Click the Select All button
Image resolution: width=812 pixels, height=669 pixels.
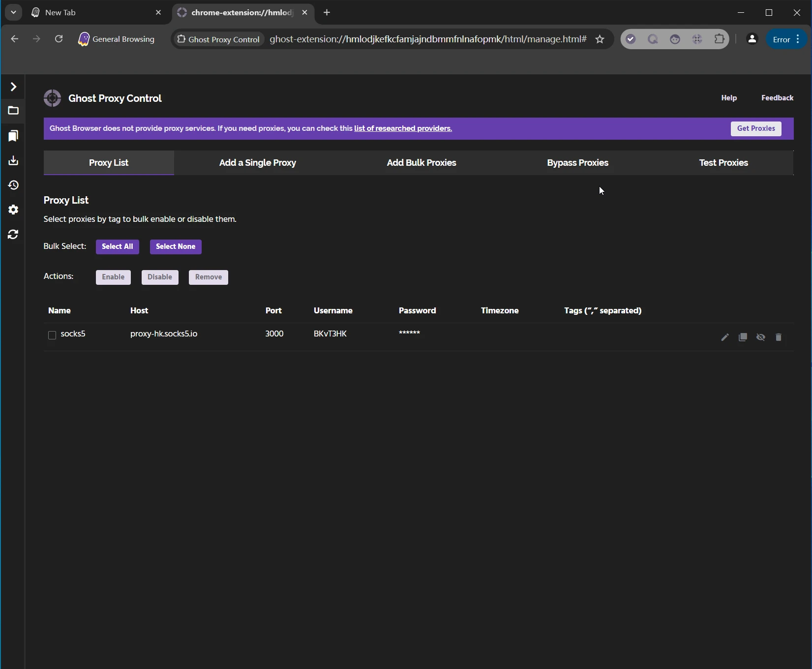(x=118, y=246)
